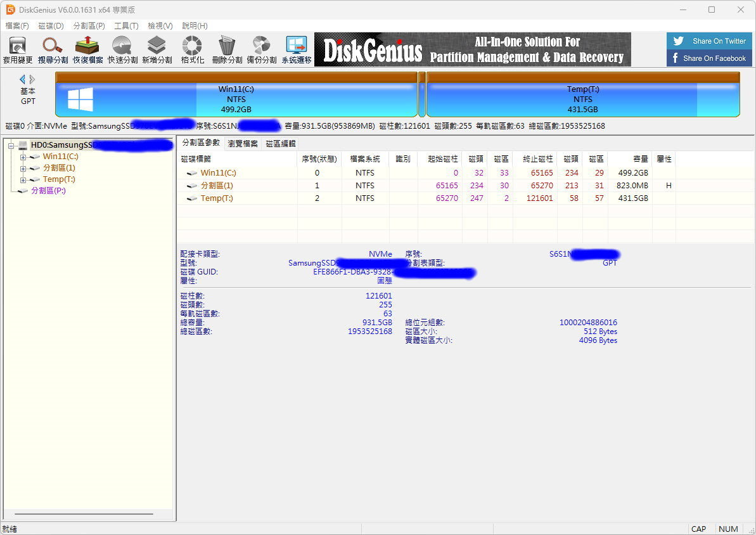
Task: Expand the Win11(C:) tree node
Action: point(23,157)
